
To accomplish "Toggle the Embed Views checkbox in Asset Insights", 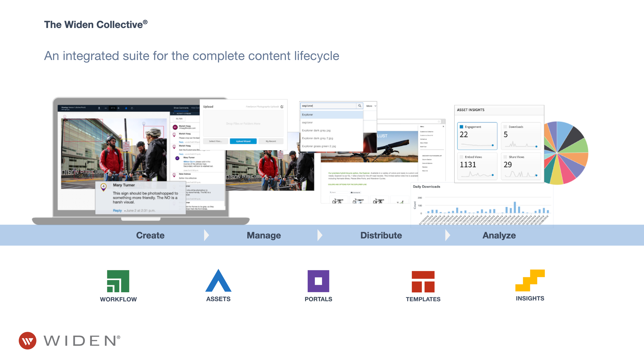I will pos(462,157).
